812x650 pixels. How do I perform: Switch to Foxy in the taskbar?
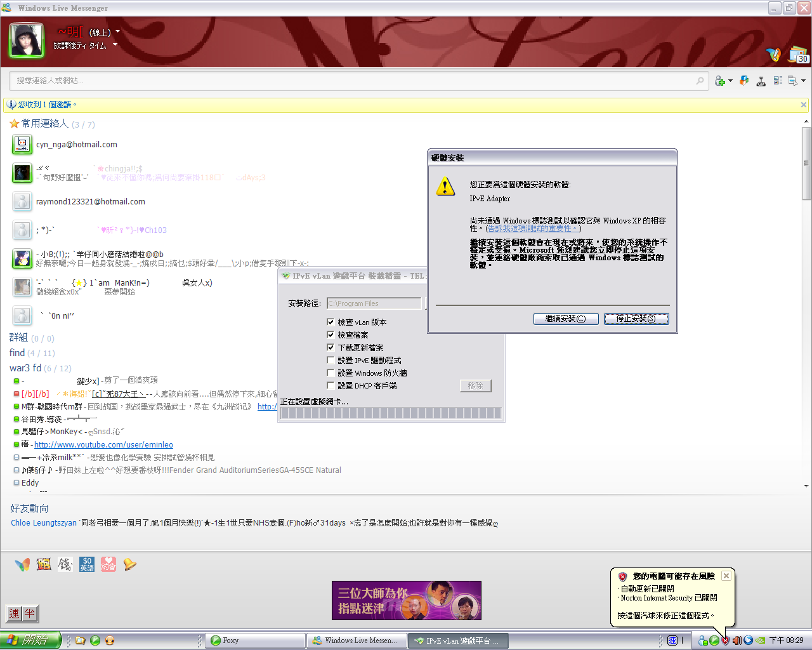[254, 640]
